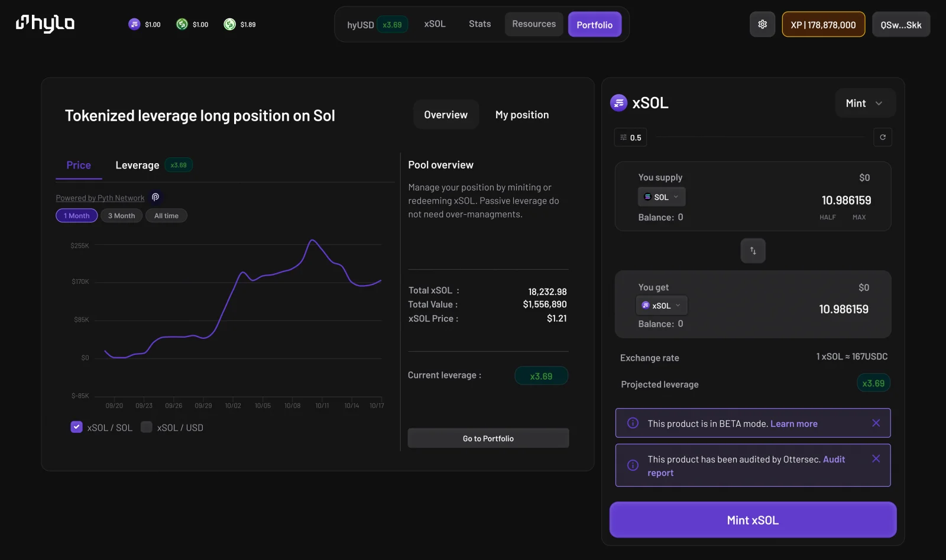Show the Price chart tab
The image size is (946, 560).
click(79, 166)
